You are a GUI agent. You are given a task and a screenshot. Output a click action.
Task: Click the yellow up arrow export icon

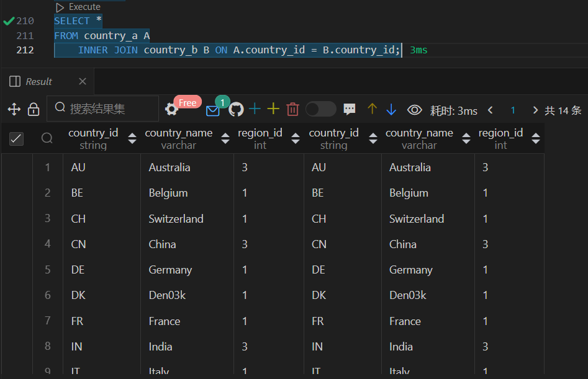coord(372,109)
